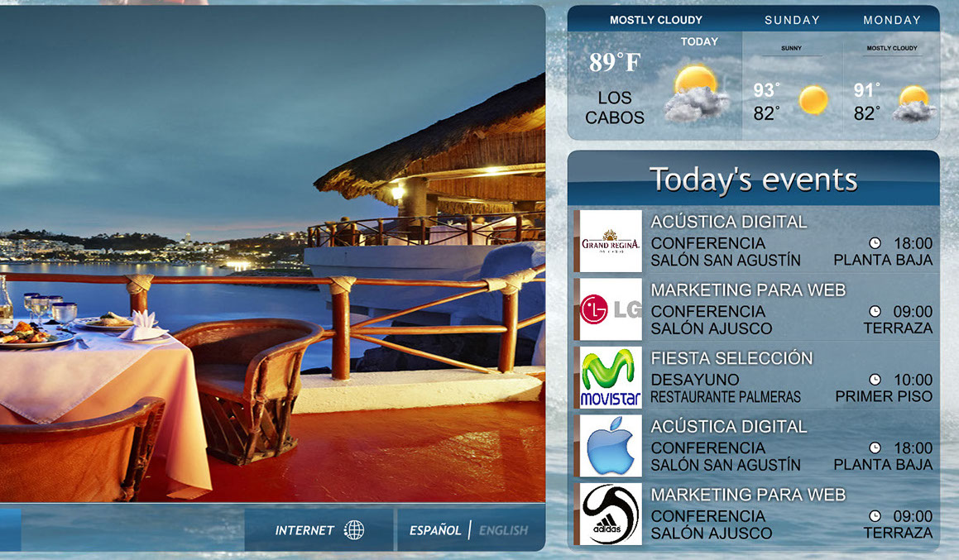Select the Español language option

click(x=435, y=530)
